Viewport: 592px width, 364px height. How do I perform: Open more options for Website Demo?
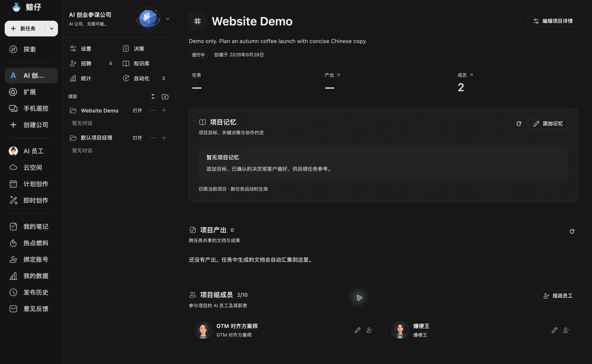point(153,110)
